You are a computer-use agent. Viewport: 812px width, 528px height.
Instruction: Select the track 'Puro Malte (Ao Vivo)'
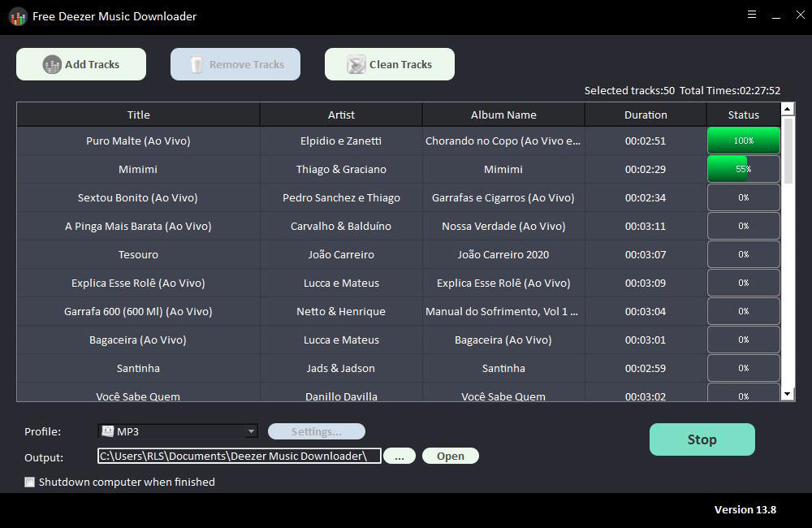138,141
